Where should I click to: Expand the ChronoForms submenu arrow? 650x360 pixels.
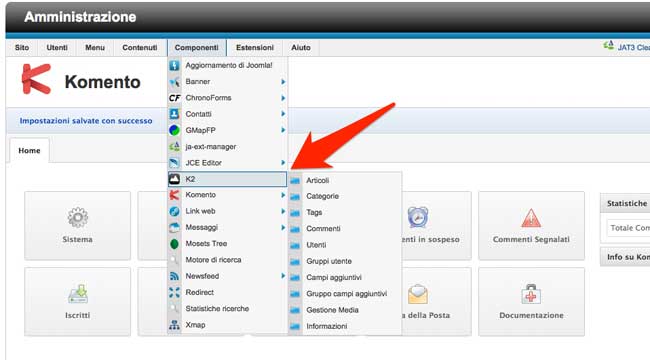click(x=283, y=98)
